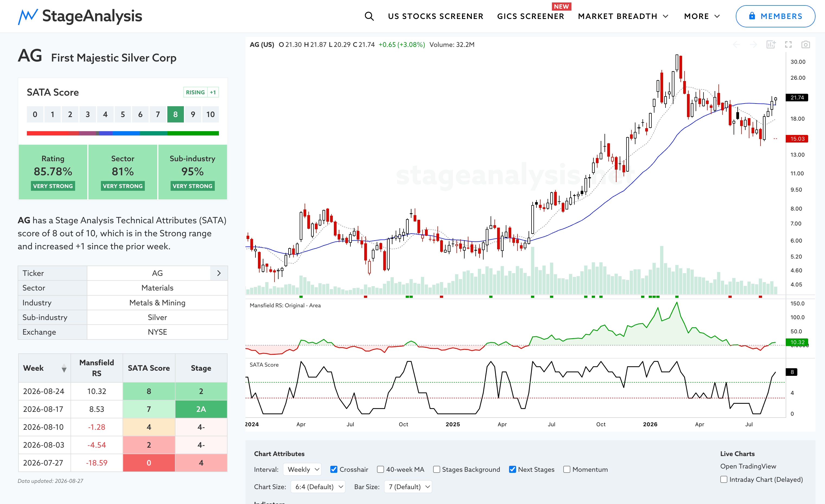Click the NYSE exchange cell
Viewport: 825px width, 504px height.
click(157, 332)
